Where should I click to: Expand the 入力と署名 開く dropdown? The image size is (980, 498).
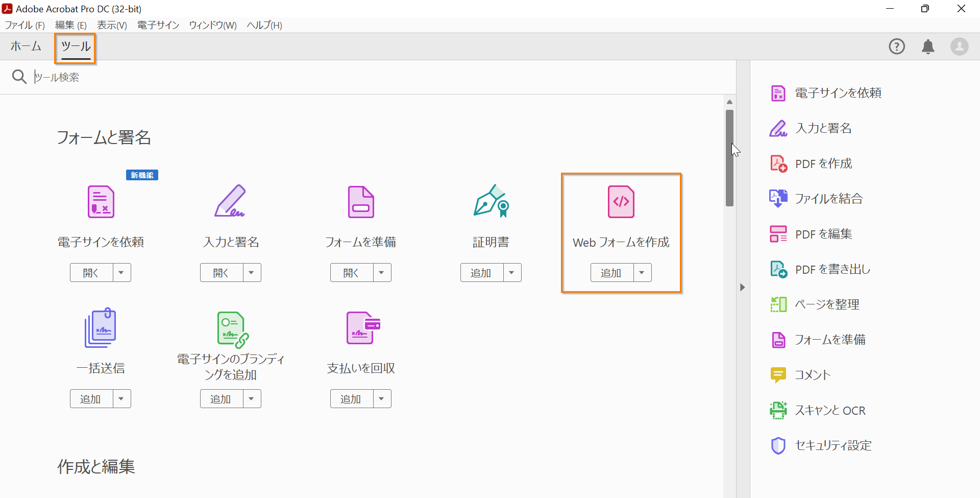[x=251, y=272]
